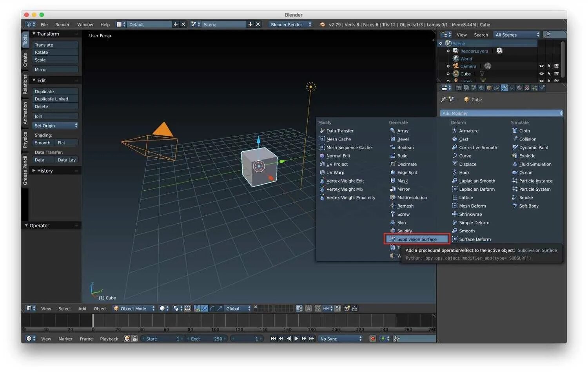Choose the Mirror modifier entry

(403, 189)
